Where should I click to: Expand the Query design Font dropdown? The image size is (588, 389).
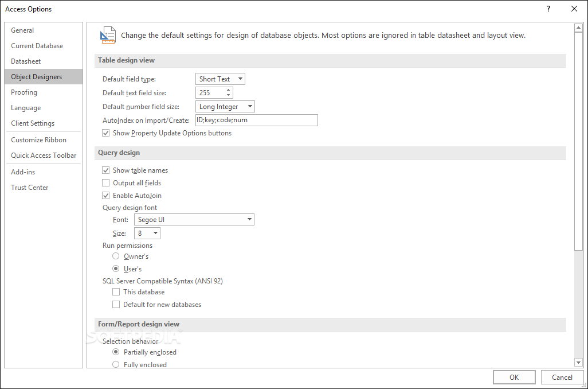(194, 220)
